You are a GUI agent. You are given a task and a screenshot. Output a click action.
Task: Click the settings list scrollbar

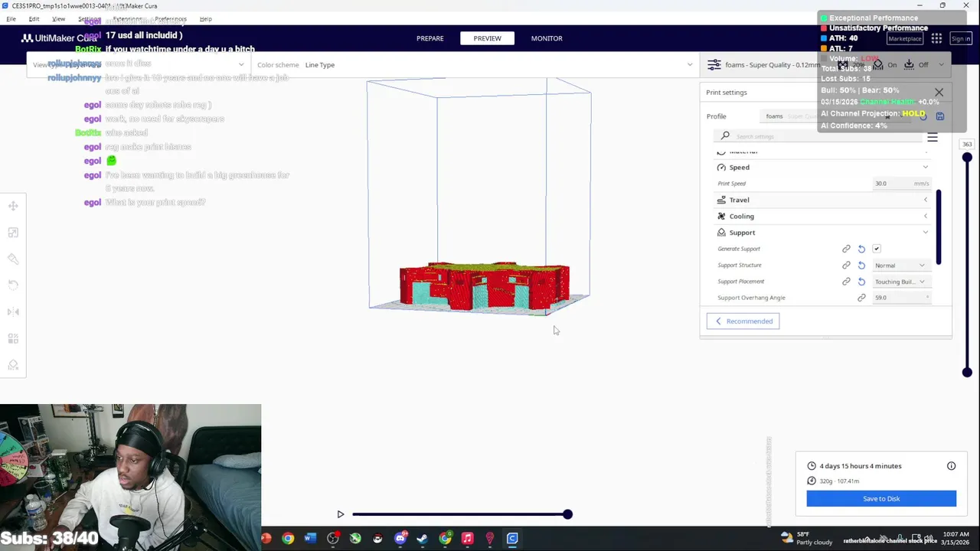pos(938,228)
